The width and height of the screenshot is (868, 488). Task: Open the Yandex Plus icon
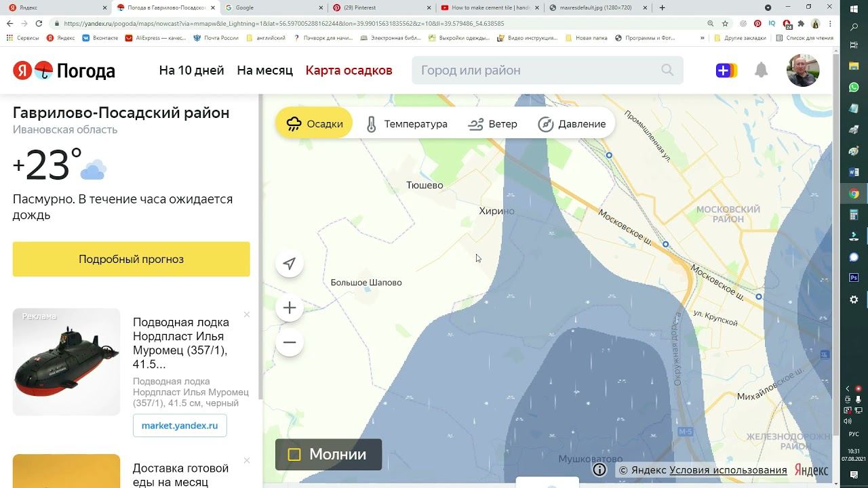pyautogui.click(x=726, y=70)
